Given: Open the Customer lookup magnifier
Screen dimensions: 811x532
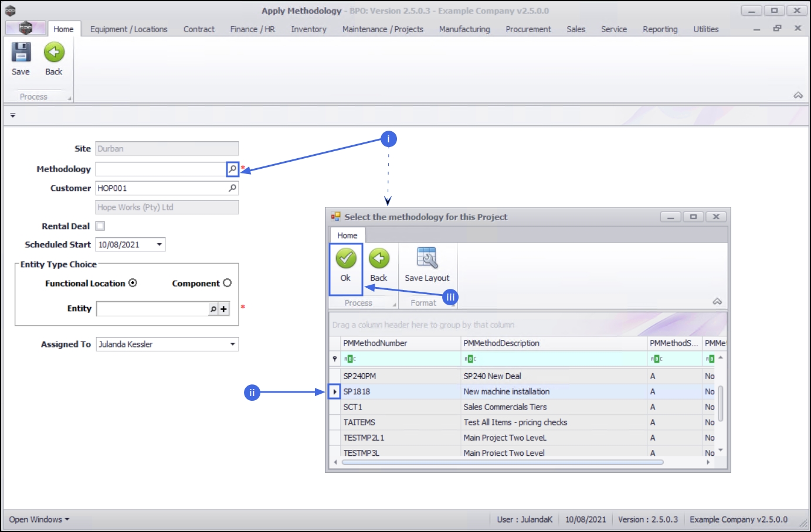Looking at the screenshot, I should [x=233, y=188].
